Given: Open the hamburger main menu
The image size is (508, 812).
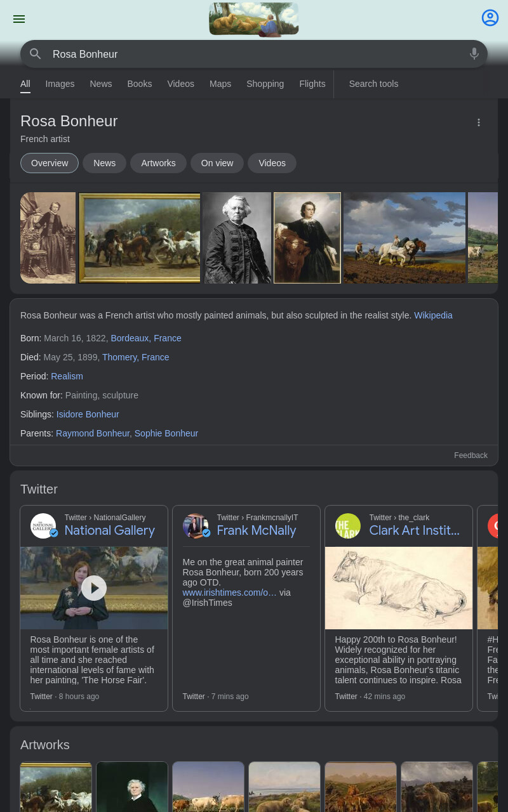Looking at the screenshot, I should (x=19, y=19).
